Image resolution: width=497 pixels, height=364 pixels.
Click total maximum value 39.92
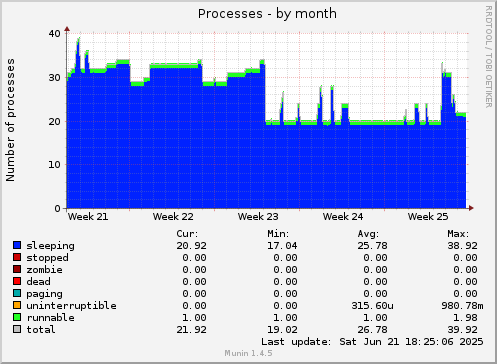pos(462,330)
